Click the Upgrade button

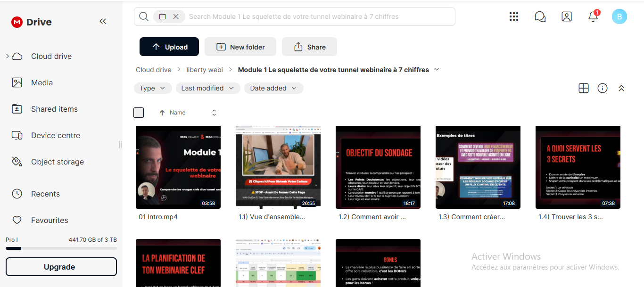[x=61, y=267]
